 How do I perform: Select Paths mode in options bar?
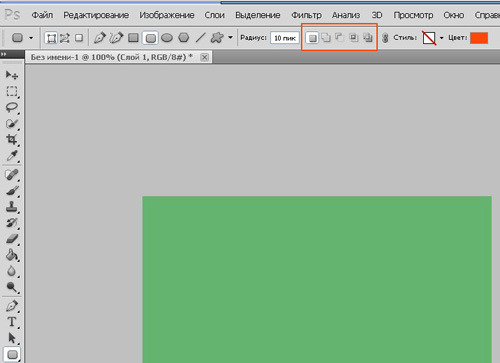pyautogui.click(x=65, y=38)
